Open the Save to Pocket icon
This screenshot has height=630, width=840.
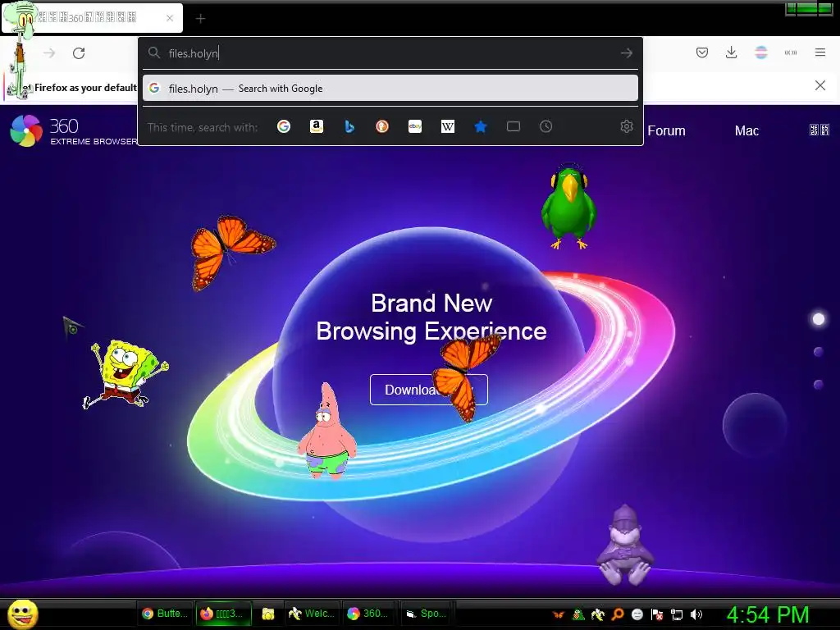point(702,52)
